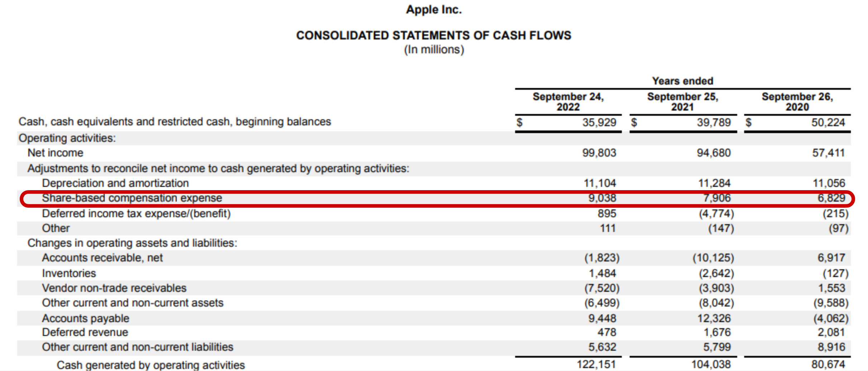
Task: Click the Years ended header
Action: click(683, 81)
